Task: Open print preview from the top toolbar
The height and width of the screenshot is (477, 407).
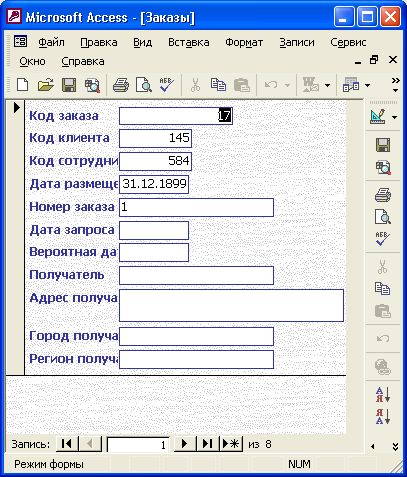Action: (x=144, y=85)
